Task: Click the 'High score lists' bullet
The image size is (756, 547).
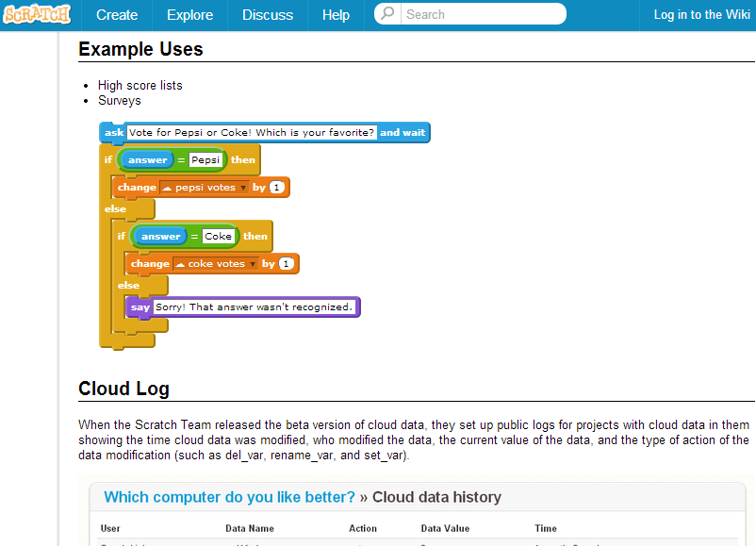Action: (x=140, y=86)
